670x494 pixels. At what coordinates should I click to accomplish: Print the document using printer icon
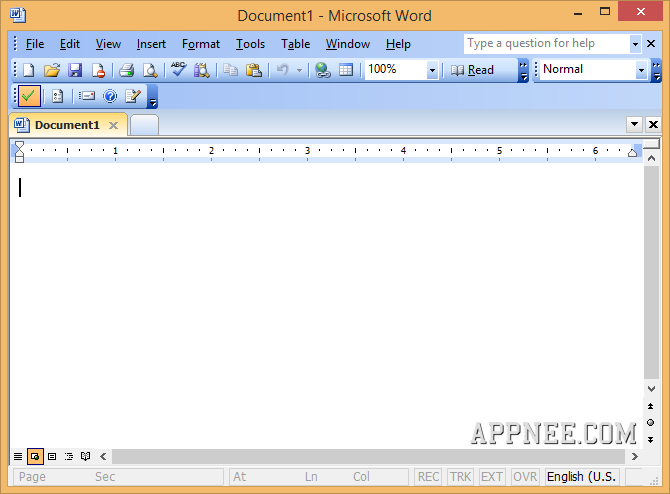pyautogui.click(x=126, y=70)
